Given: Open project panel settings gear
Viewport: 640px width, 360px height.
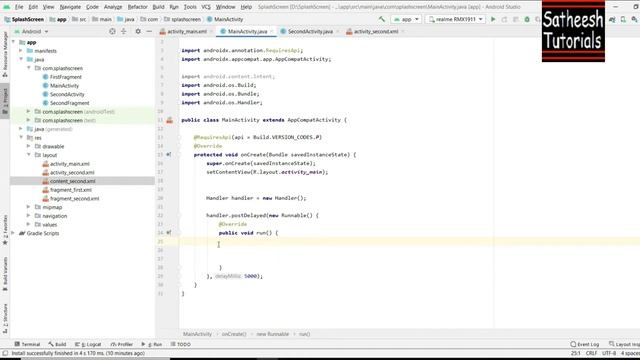Looking at the screenshot, I should point(138,31).
